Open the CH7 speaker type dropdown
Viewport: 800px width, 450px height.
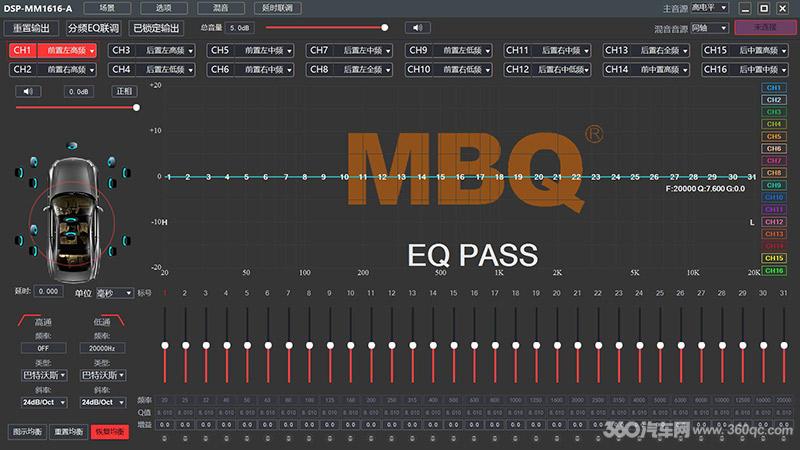coord(362,51)
